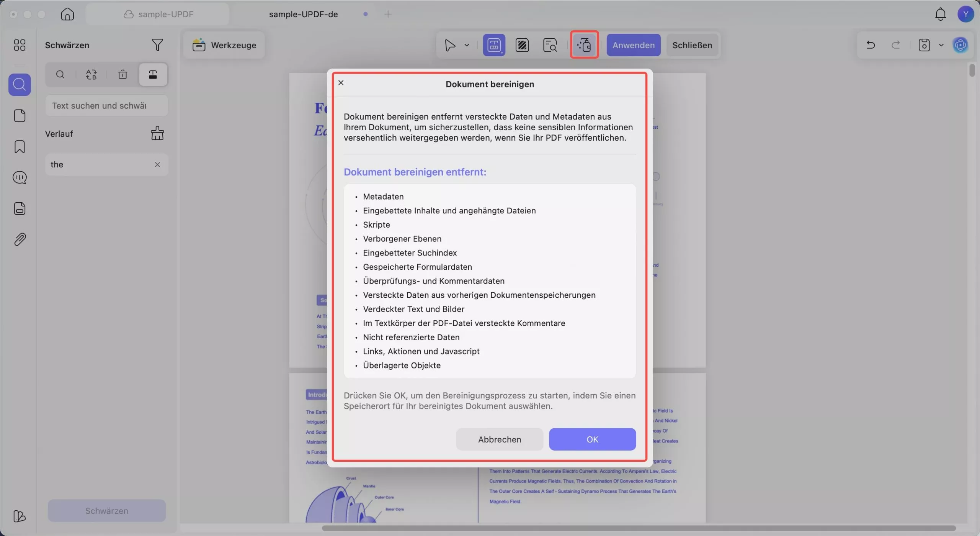Click the Schwärzen button at panel bottom
The image size is (980, 536).
coord(107,511)
